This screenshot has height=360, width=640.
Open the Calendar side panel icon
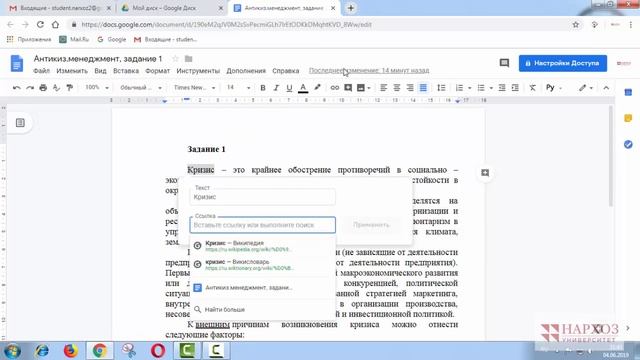click(x=628, y=92)
